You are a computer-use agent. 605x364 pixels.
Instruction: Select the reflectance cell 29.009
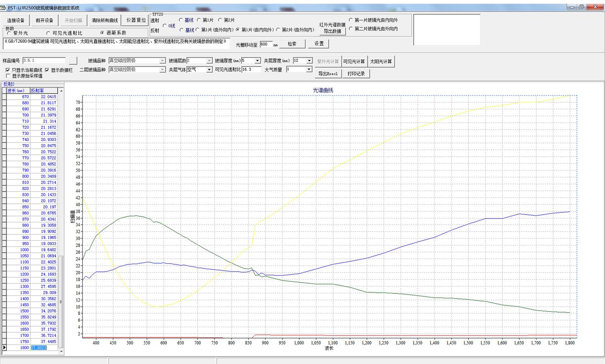click(x=44, y=293)
